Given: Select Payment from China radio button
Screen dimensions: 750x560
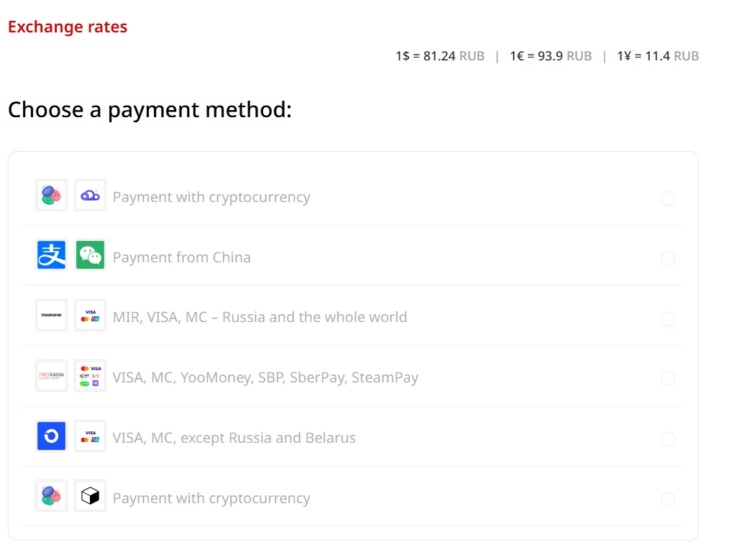Looking at the screenshot, I should tap(668, 259).
